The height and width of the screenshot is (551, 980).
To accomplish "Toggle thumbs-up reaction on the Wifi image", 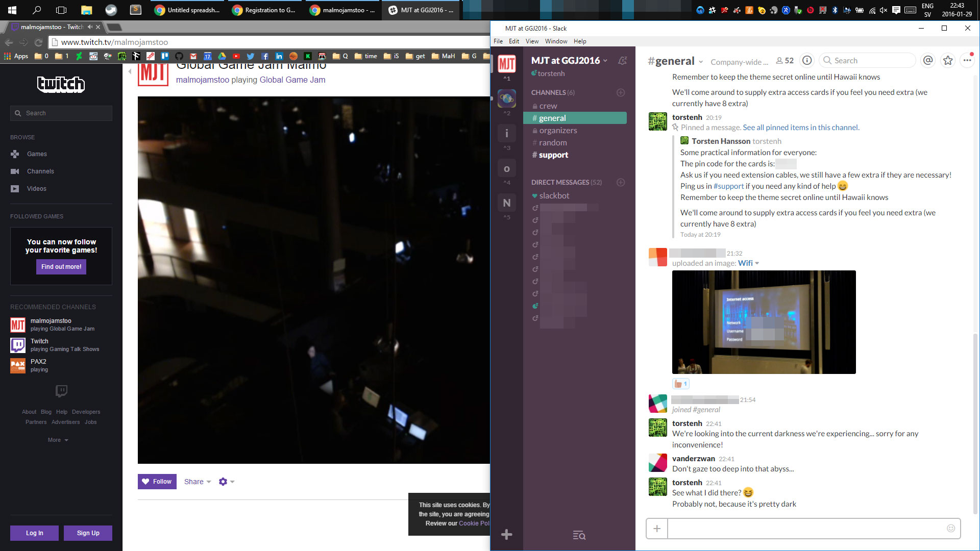I will point(681,384).
